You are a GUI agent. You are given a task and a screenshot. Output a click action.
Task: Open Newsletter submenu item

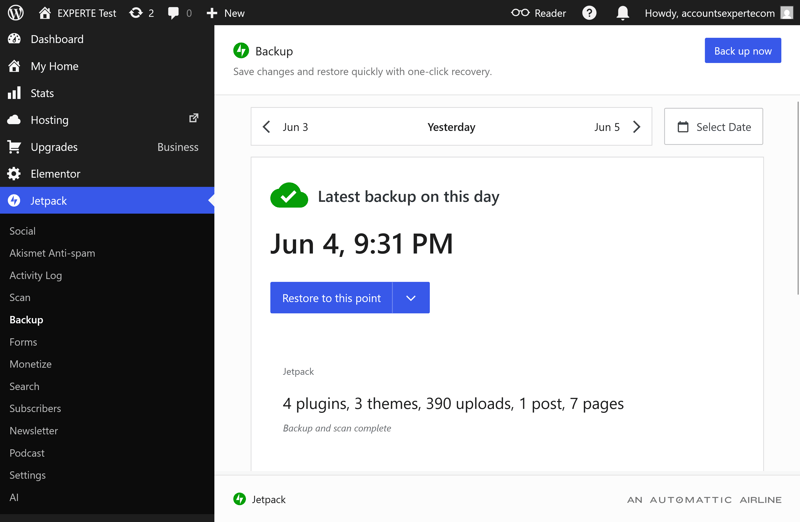click(x=34, y=431)
